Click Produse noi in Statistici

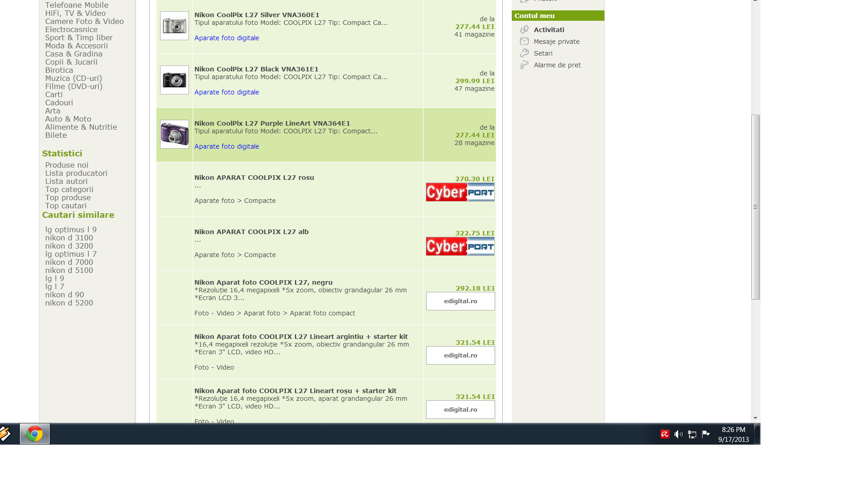click(x=67, y=165)
